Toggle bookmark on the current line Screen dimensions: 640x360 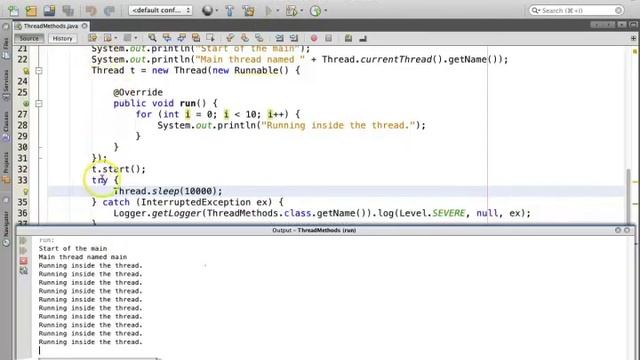point(259,38)
